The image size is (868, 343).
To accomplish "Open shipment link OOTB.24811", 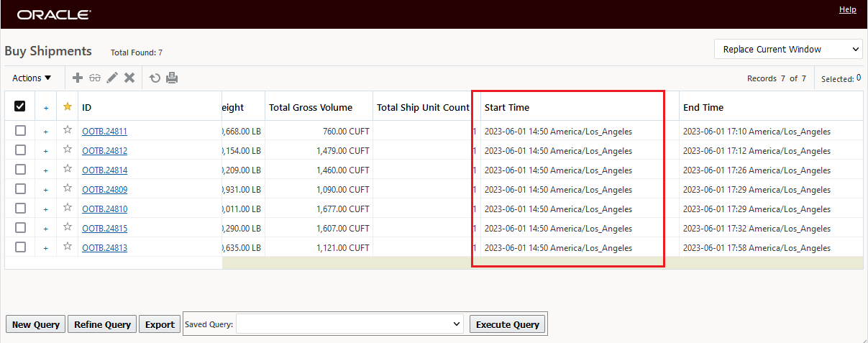I will click(105, 132).
